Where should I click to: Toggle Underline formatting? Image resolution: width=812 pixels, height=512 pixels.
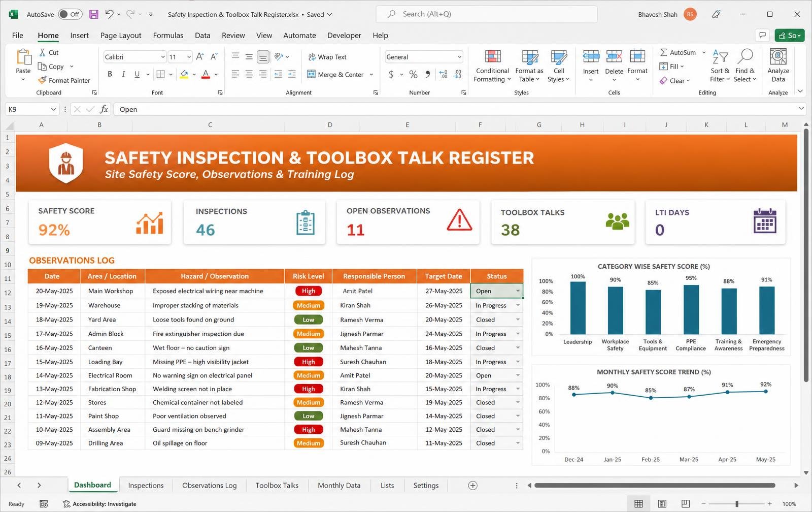point(137,74)
